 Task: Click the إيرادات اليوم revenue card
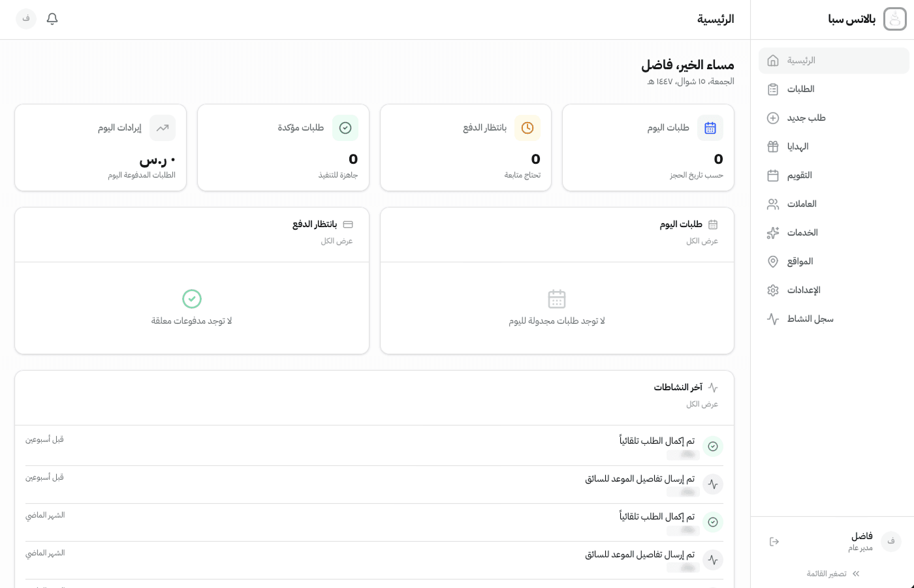(x=100, y=147)
